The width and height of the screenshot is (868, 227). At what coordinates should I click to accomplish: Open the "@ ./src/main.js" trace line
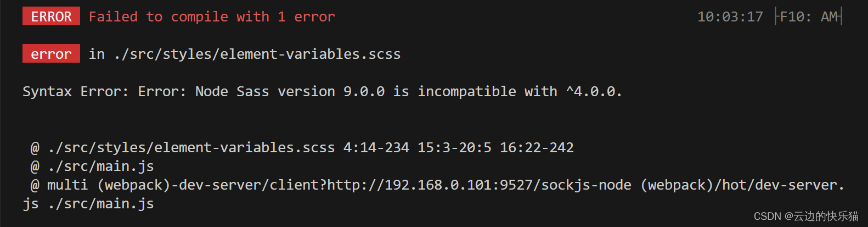pyautogui.click(x=92, y=166)
